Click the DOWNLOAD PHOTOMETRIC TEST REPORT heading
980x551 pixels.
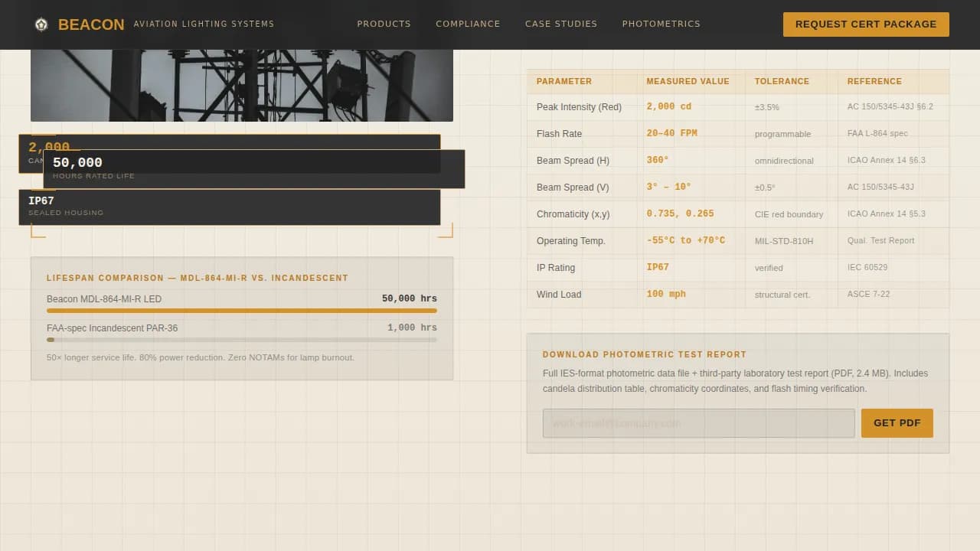(645, 354)
